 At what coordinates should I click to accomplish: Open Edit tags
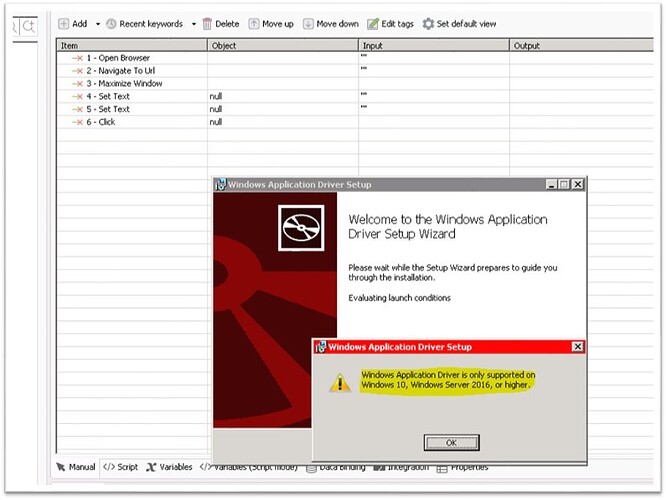[x=390, y=24]
